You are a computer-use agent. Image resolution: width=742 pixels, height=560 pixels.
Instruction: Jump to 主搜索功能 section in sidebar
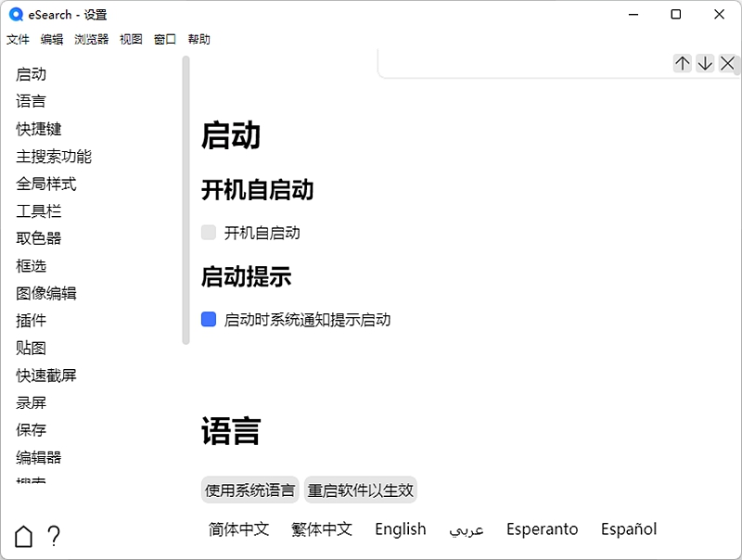54,156
